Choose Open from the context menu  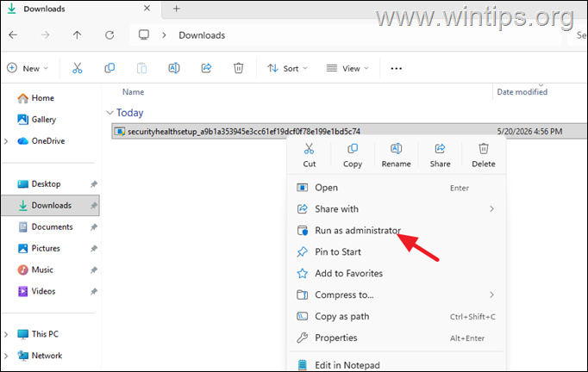coord(396,188)
